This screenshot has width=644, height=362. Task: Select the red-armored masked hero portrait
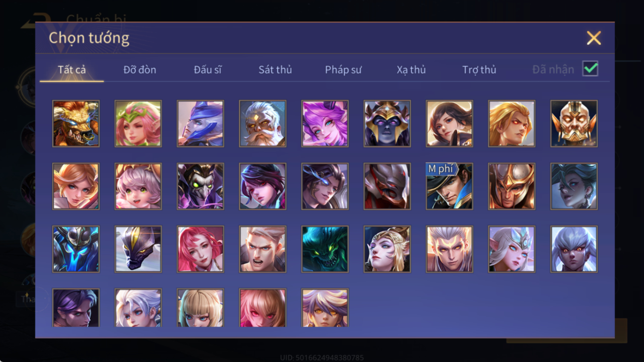[x=387, y=187]
